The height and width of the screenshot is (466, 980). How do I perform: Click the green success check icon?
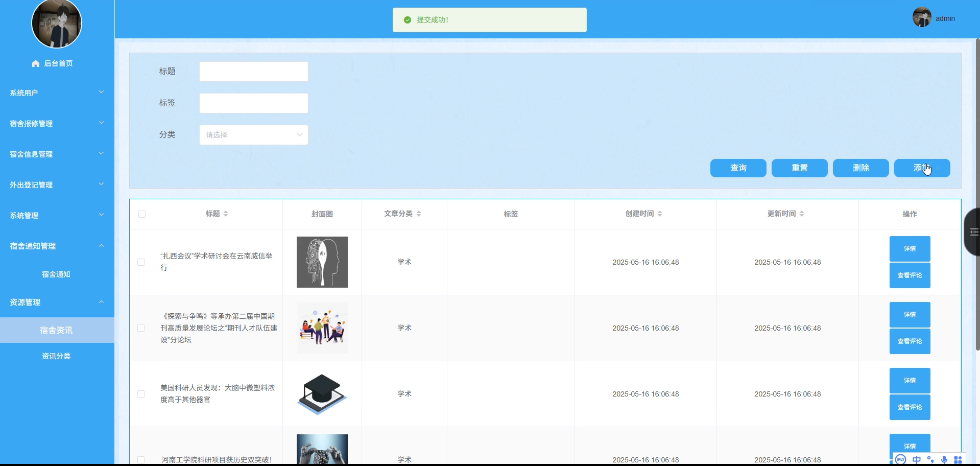(408, 20)
